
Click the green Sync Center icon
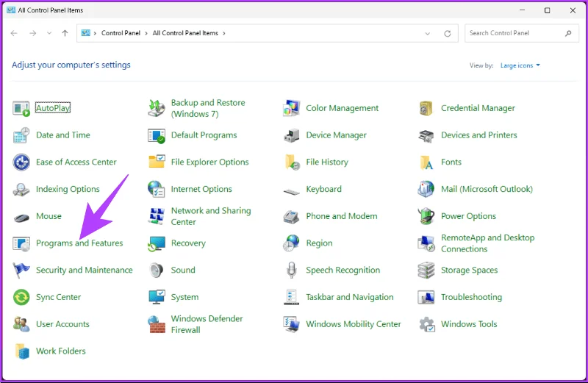(21, 298)
